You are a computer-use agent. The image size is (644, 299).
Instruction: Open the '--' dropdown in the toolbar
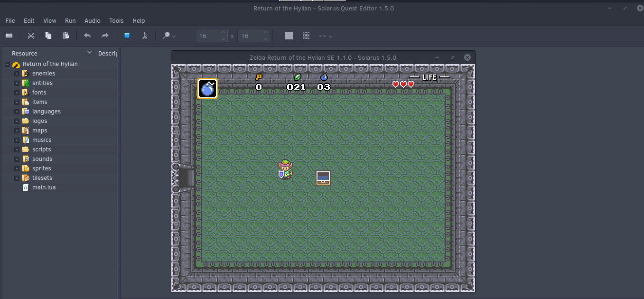[x=326, y=36]
